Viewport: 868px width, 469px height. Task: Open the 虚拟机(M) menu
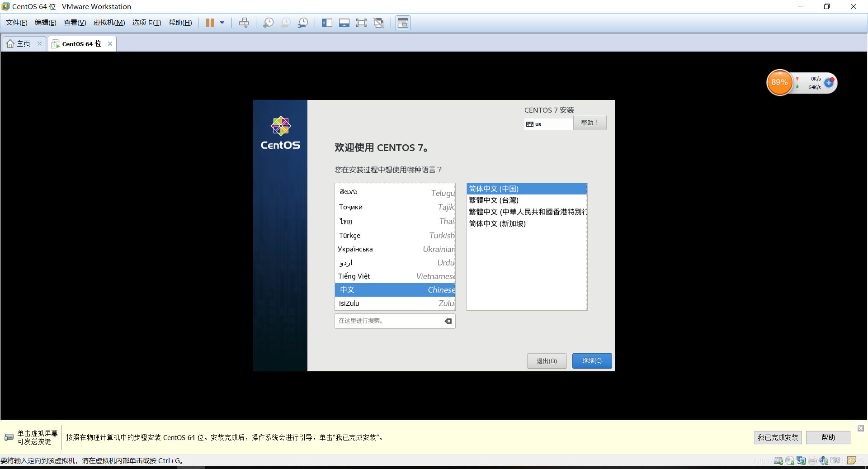pyautogui.click(x=109, y=23)
